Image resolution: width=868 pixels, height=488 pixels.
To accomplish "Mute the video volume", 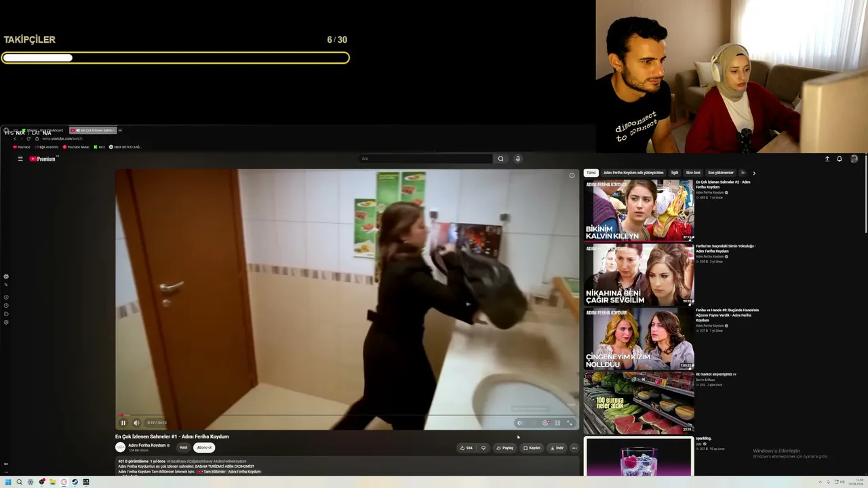I will point(136,423).
